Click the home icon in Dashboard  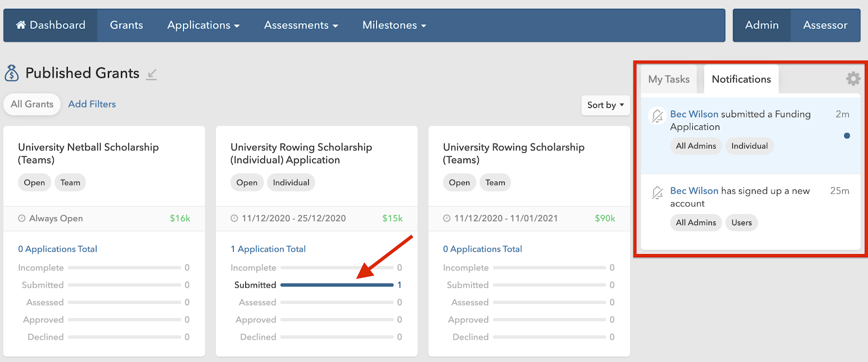tap(21, 25)
